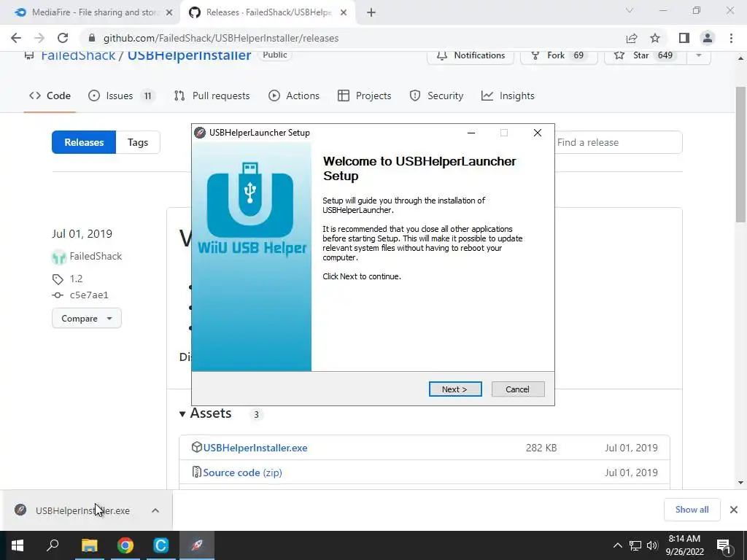This screenshot has width=747, height=560.
Task: Open the browser side panel icon
Action: pyautogui.click(x=684, y=38)
